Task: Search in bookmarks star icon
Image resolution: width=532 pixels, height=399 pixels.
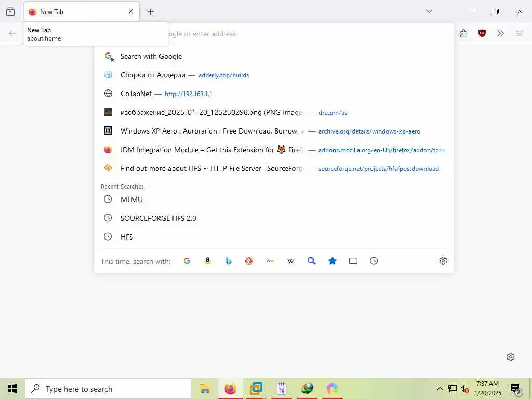Action: 332,261
